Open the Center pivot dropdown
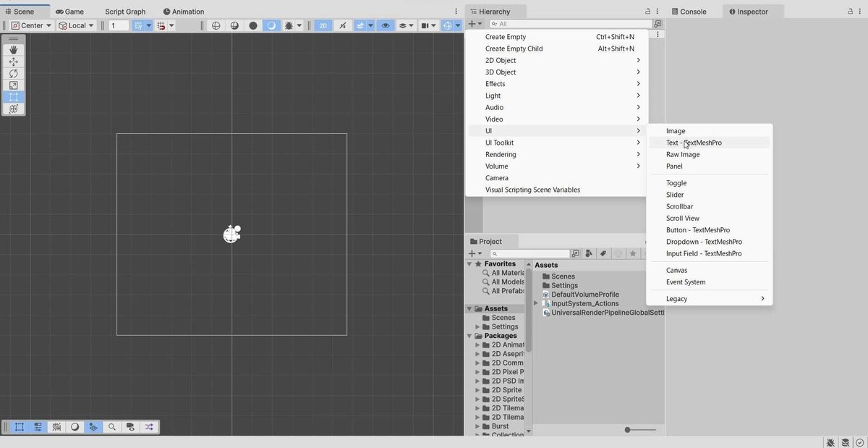 click(x=31, y=25)
